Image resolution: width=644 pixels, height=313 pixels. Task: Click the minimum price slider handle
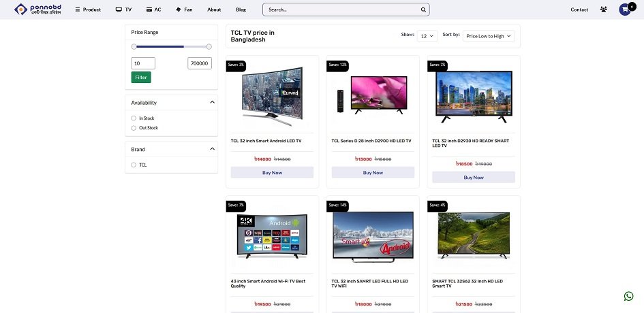point(134,47)
